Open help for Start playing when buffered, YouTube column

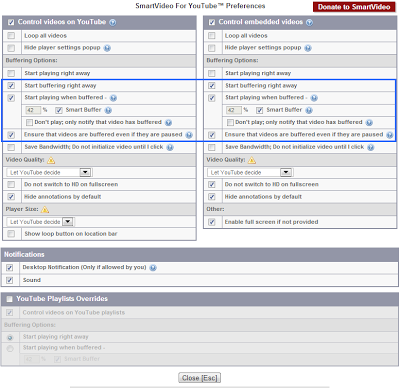point(113,98)
